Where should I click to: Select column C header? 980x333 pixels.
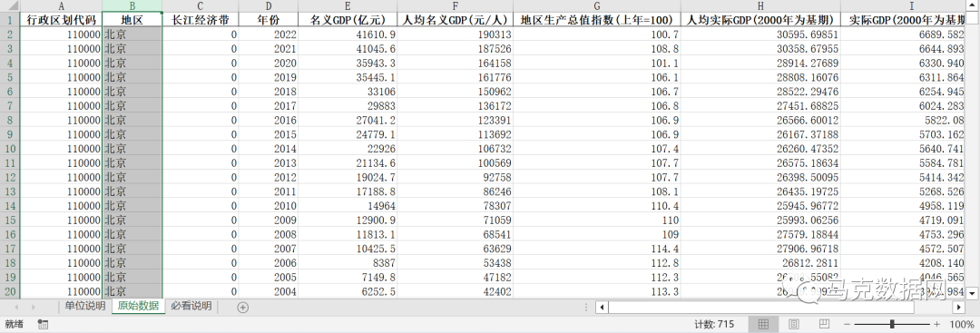[x=200, y=5]
